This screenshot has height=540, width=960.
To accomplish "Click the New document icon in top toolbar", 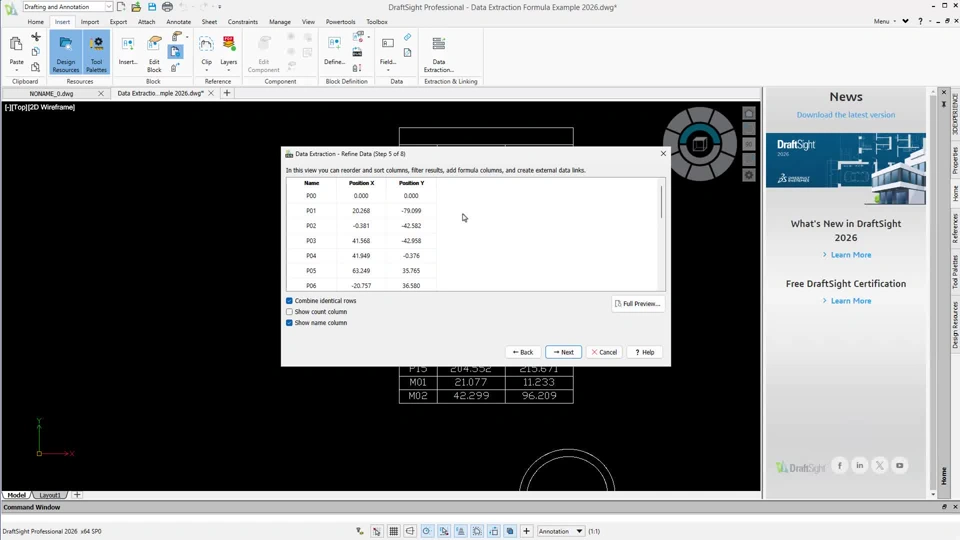I will 121,7.
